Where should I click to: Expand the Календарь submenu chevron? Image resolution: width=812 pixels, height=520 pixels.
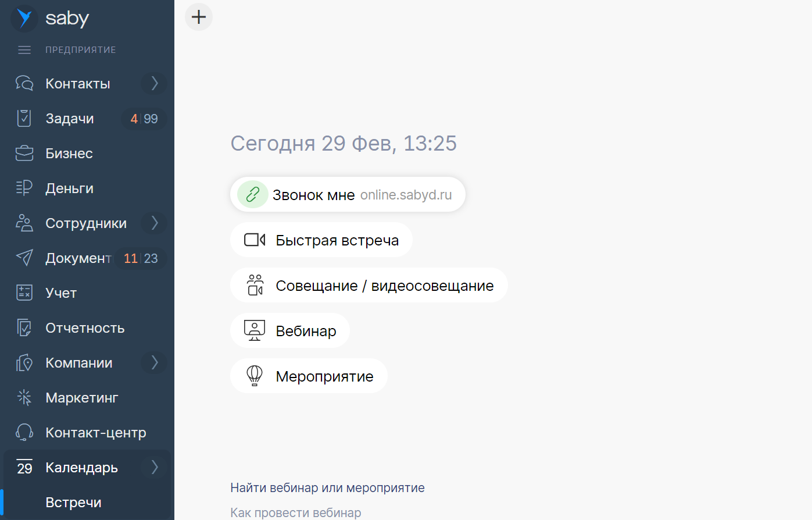[x=154, y=467]
